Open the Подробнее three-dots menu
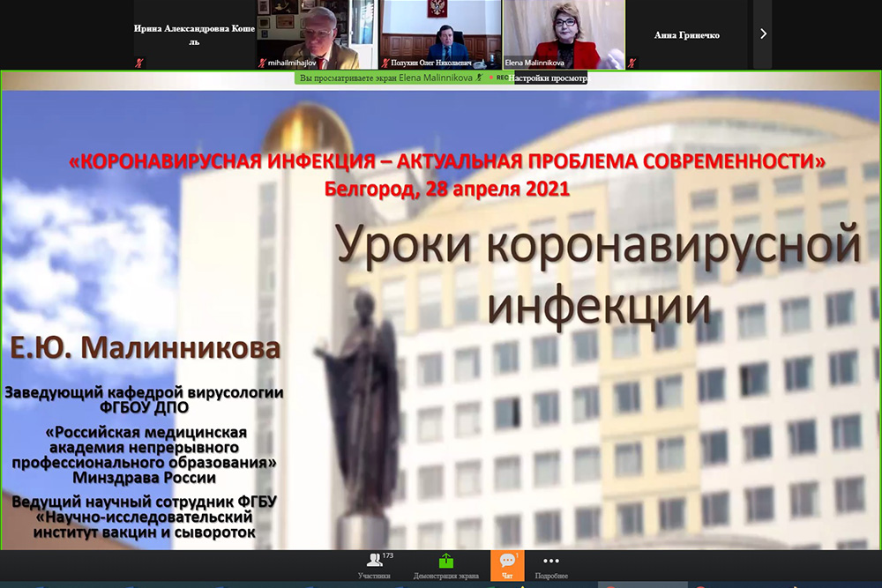882x588 pixels. 550,564
